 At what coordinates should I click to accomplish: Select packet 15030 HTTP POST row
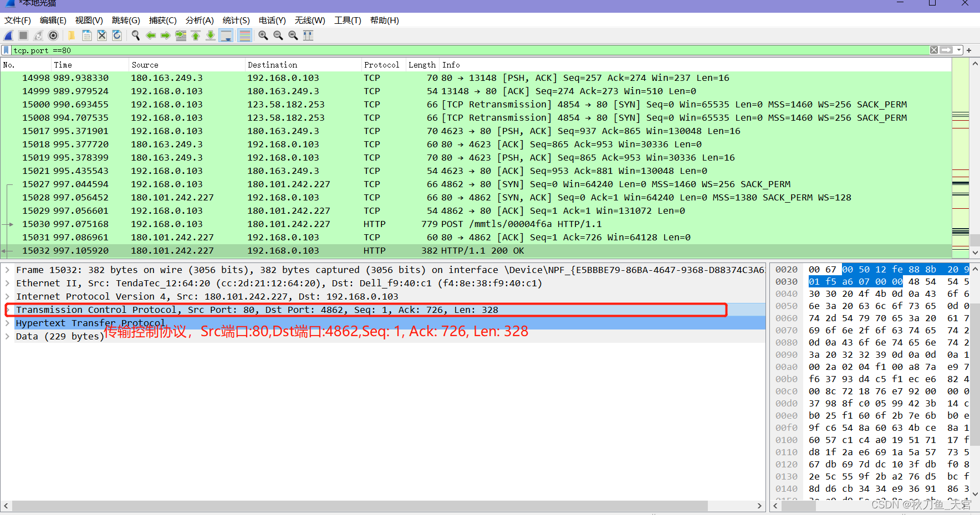point(476,224)
